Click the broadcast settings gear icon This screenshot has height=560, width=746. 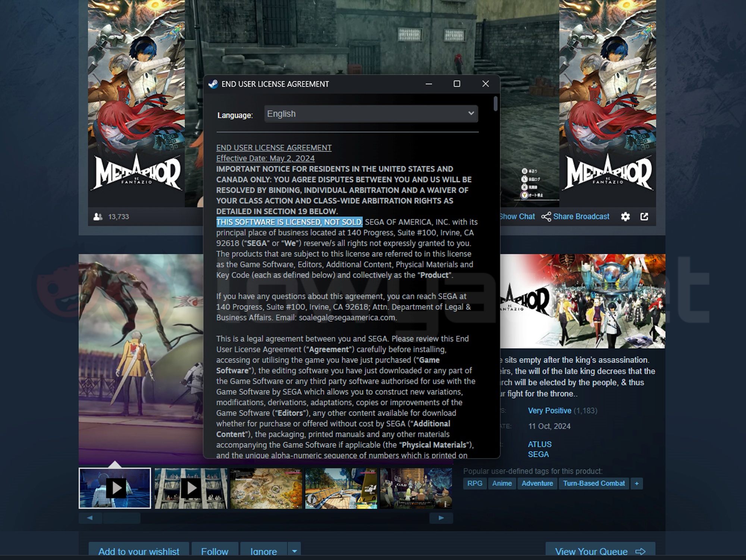[625, 216]
